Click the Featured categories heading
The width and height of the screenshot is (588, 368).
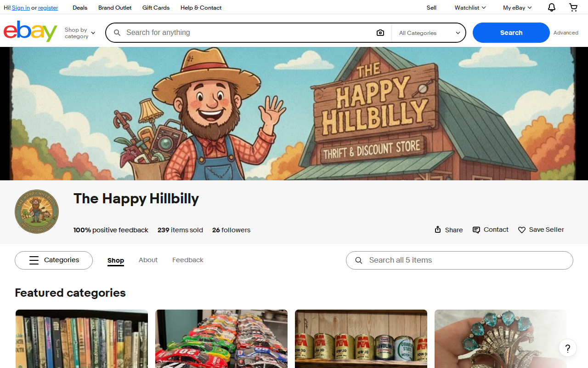click(x=70, y=293)
